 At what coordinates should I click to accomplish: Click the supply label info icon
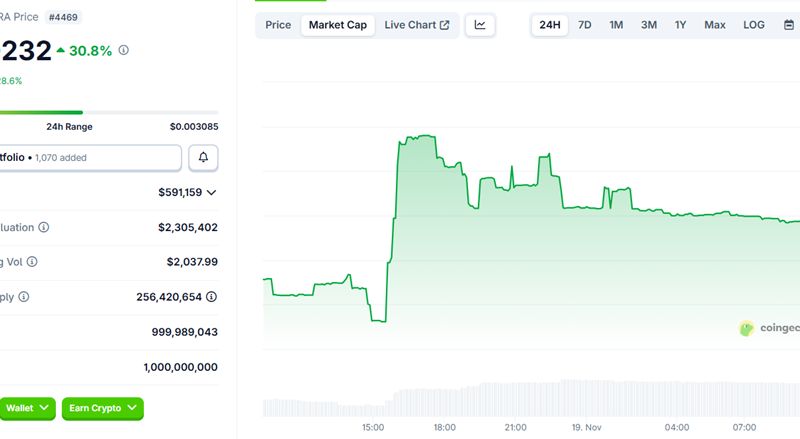(24, 297)
